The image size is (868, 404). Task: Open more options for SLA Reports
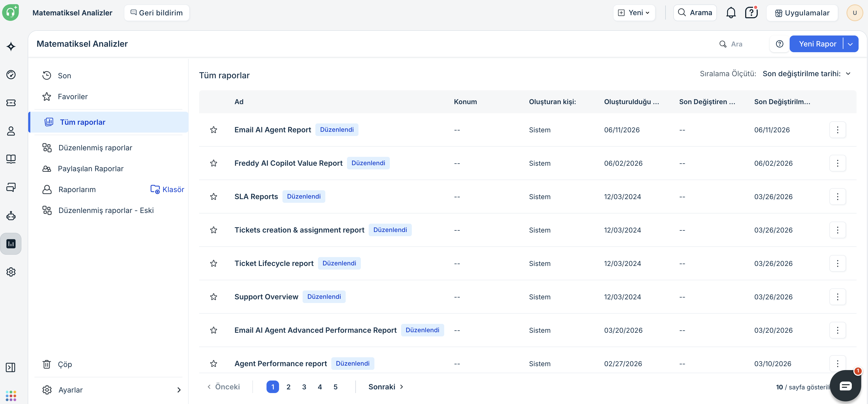pyautogui.click(x=837, y=197)
